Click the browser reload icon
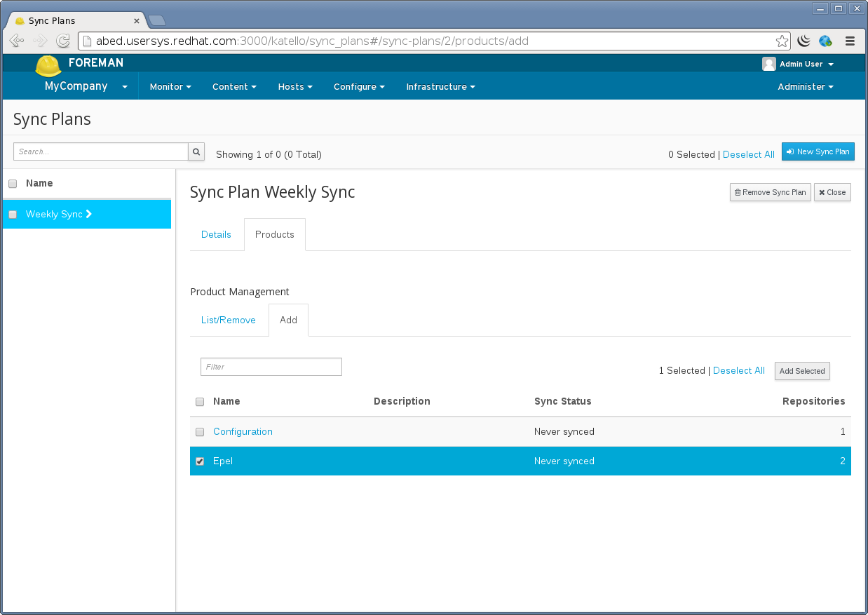The height and width of the screenshot is (615, 868). [x=63, y=41]
